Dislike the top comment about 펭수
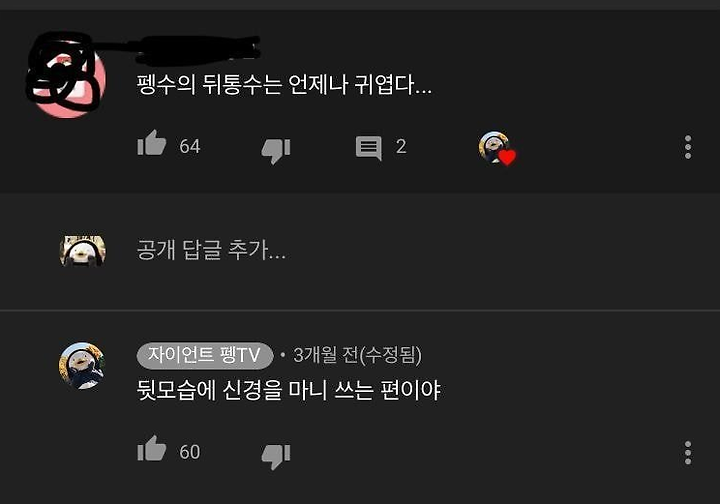The width and height of the screenshot is (720, 504). point(276,151)
